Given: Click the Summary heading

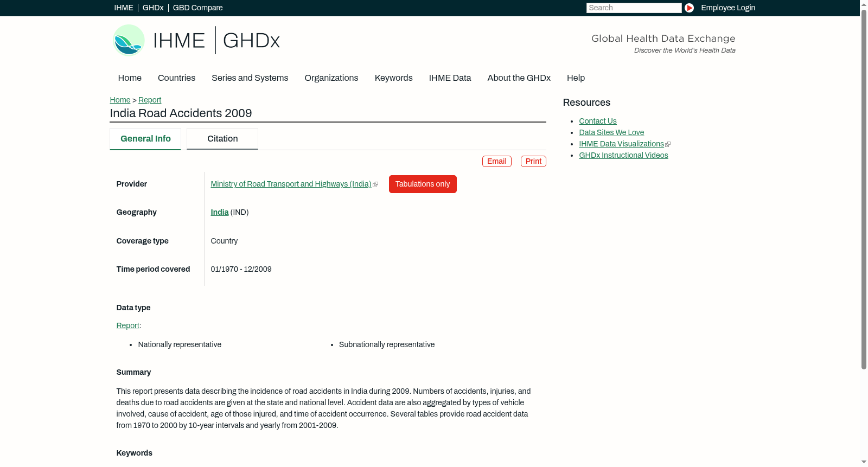Looking at the screenshot, I should (133, 373).
